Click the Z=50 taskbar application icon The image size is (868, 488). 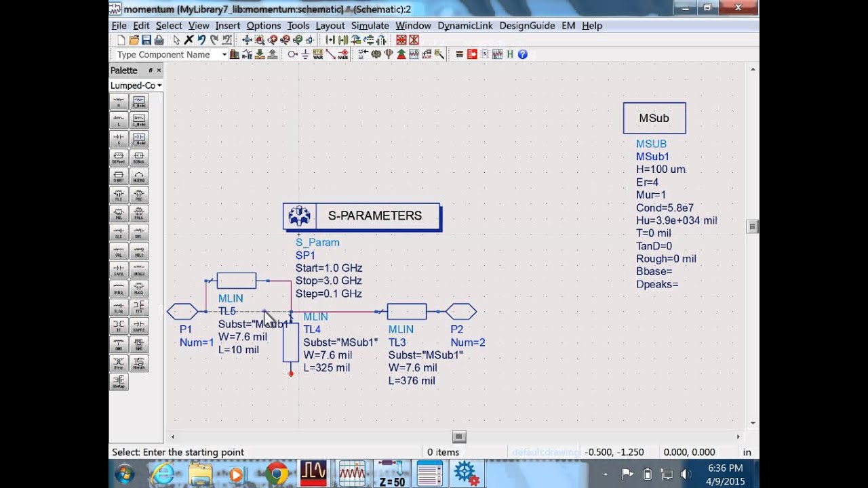click(x=392, y=474)
